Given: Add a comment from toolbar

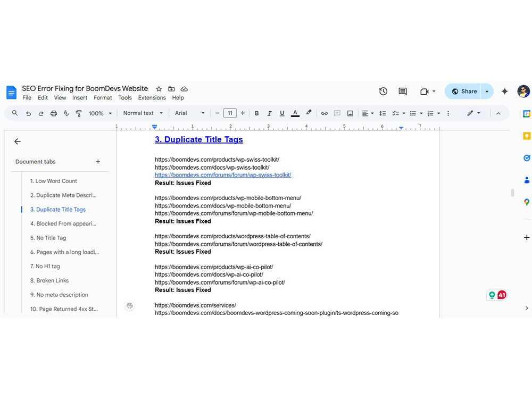Looking at the screenshot, I should point(337,113).
